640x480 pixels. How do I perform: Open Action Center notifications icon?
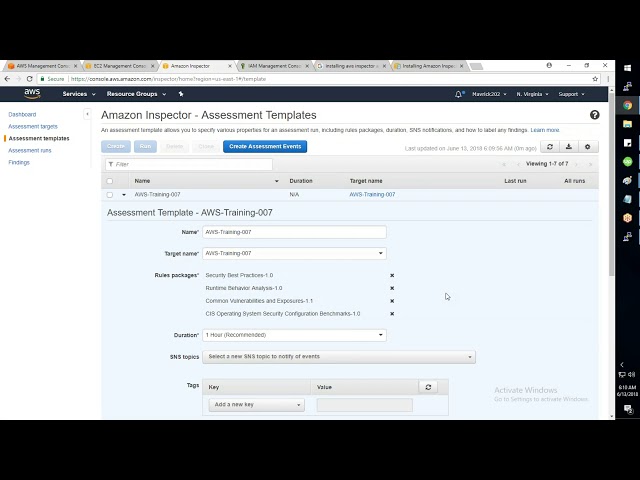(628, 409)
